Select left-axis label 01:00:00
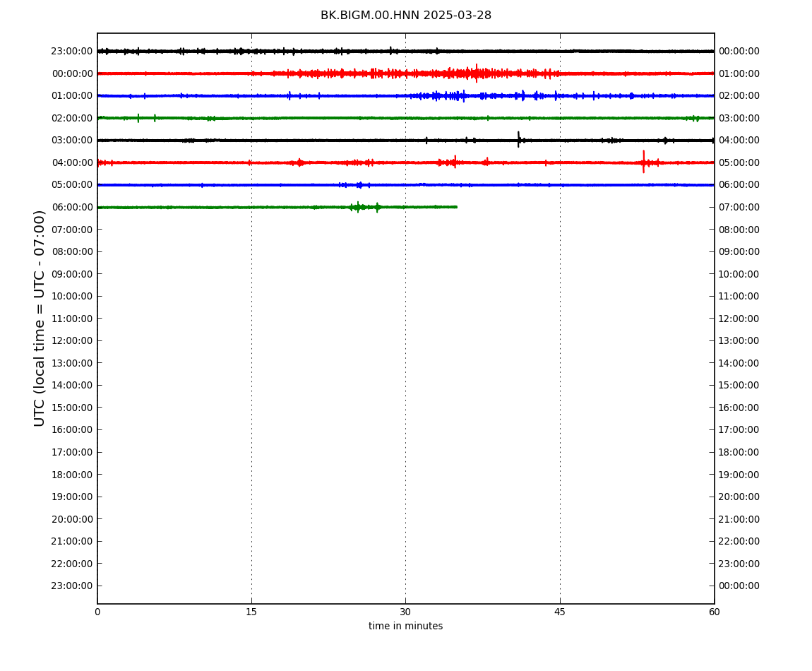The width and height of the screenshot is (812, 671). tap(72, 96)
